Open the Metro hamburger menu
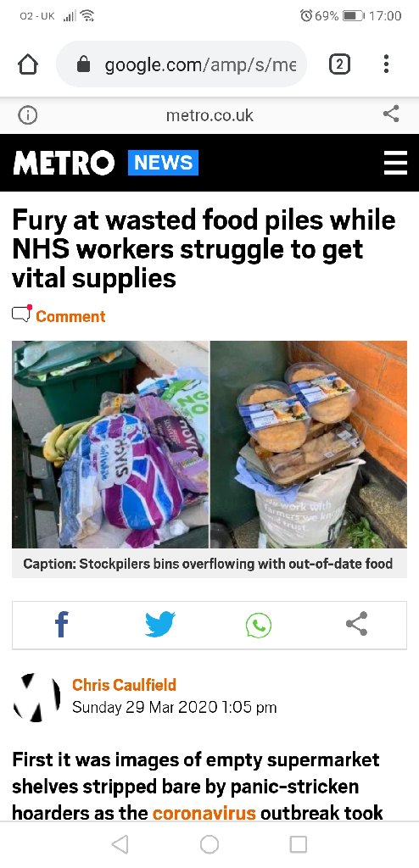 [x=396, y=163]
